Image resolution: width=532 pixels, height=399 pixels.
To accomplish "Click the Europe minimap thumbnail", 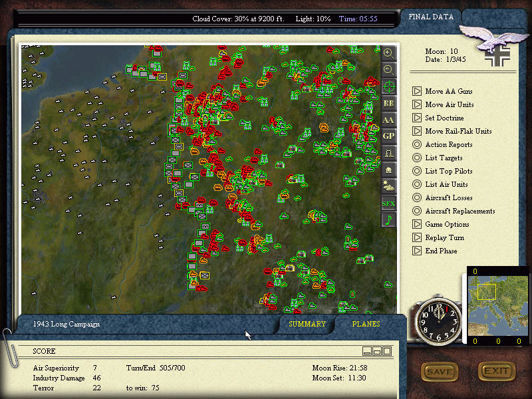I will tap(497, 306).
